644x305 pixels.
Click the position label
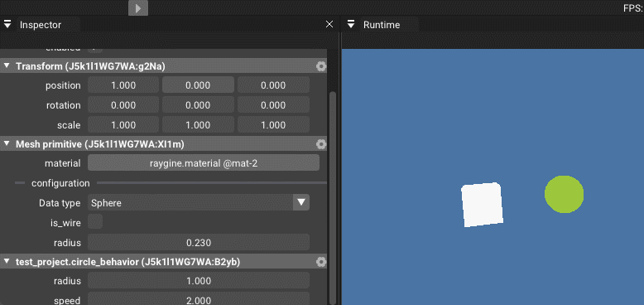click(x=63, y=85)
